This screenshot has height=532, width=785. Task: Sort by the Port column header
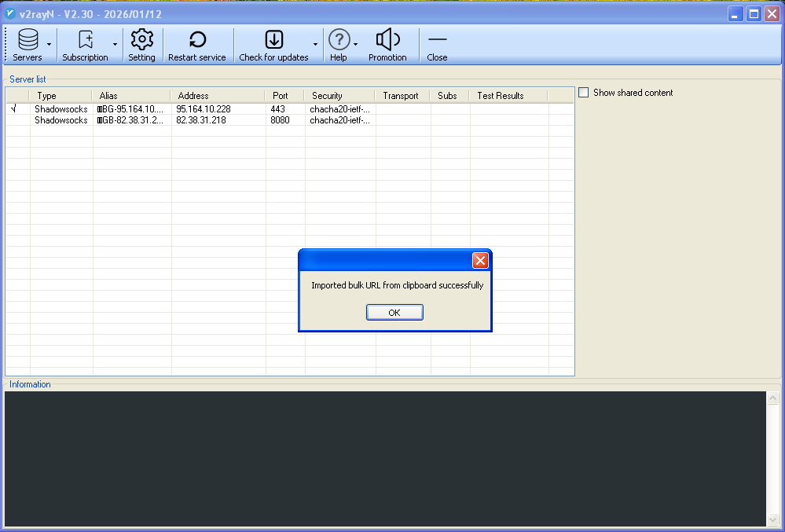[284, 96]
